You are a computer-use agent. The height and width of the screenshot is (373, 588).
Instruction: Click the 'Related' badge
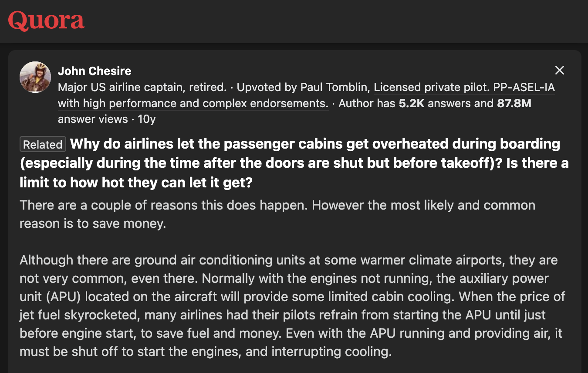point(43,144)
